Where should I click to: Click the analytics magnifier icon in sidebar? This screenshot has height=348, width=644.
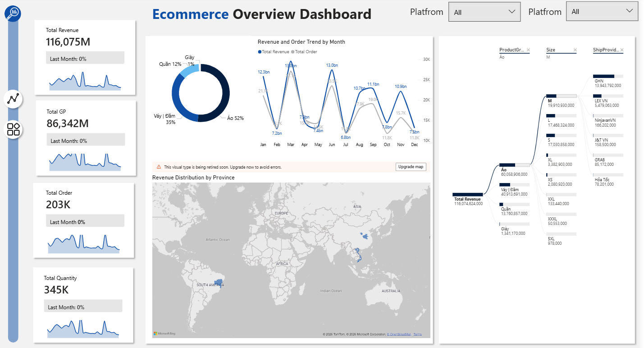13,13
